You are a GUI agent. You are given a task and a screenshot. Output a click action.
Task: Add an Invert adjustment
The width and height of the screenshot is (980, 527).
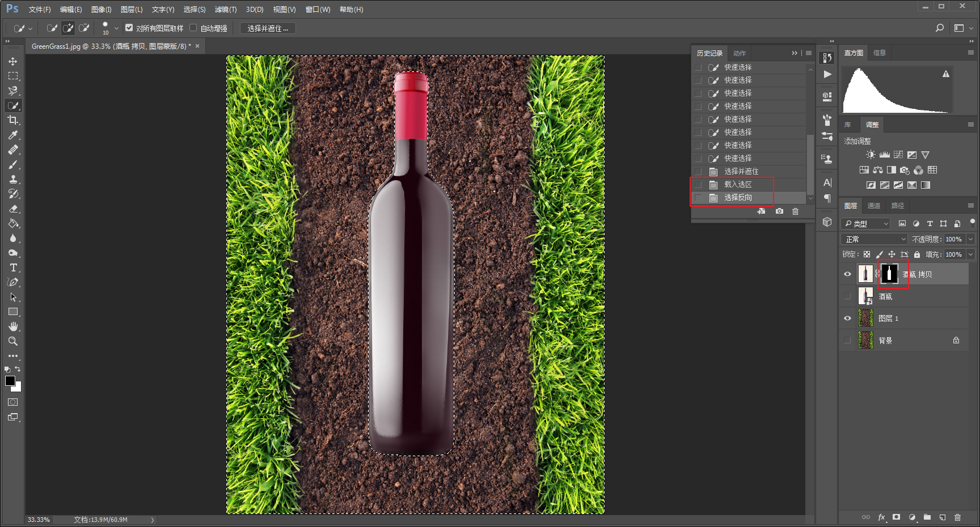871,185
